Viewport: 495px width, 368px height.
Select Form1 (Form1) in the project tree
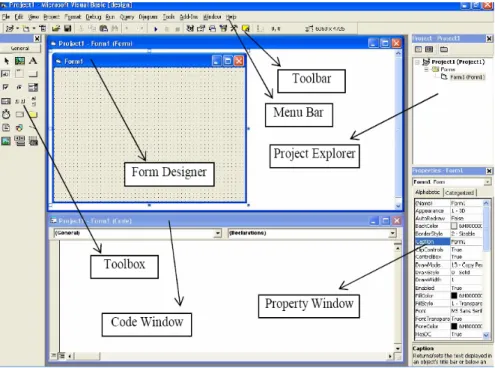(467, 77)
